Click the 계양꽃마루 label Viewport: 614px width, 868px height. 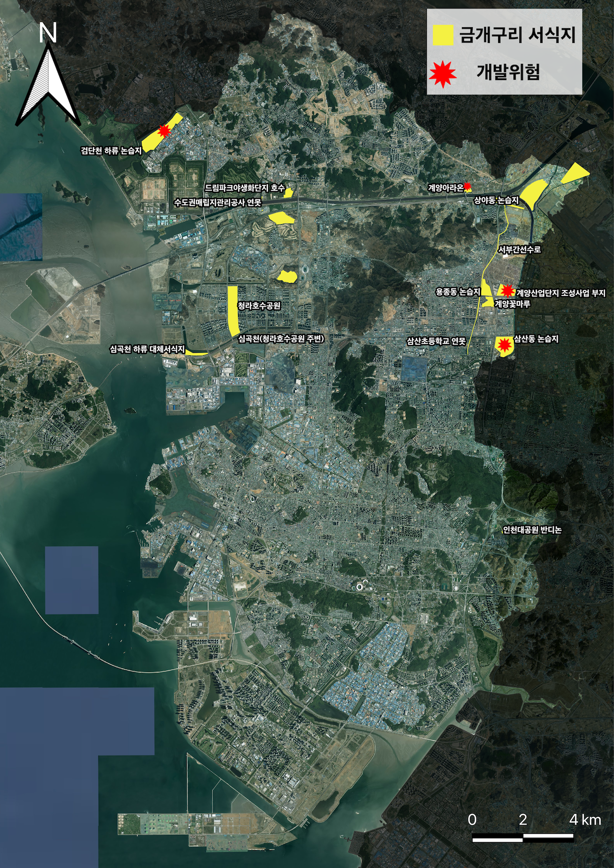[x=512, y=304]
